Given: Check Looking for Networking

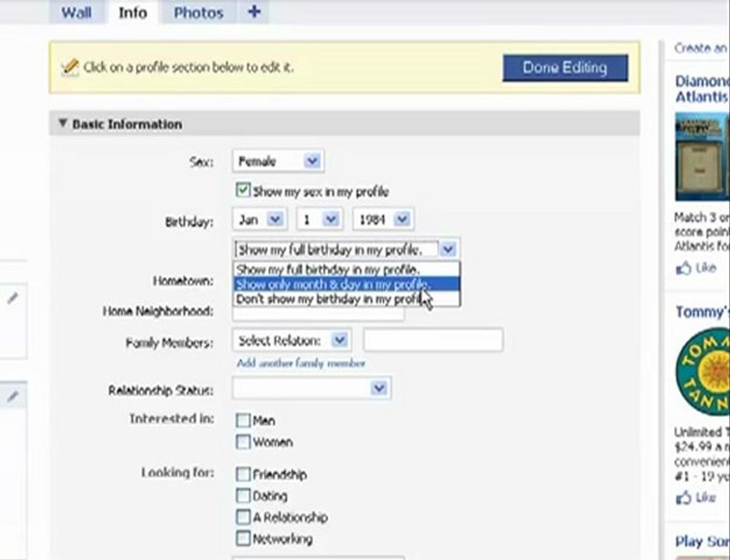Looking at the screenshot, I should 243,538.
